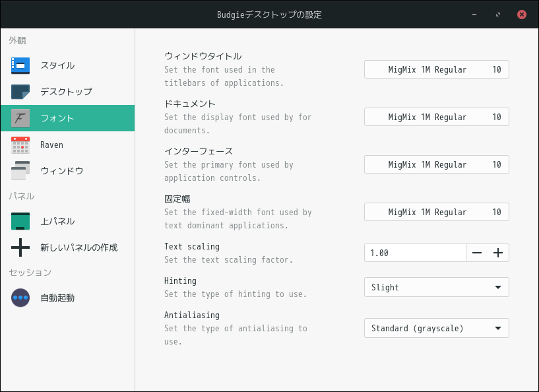Open the ウィンドウ settings label
539x392 pixels.
click(x=62, y=171)
